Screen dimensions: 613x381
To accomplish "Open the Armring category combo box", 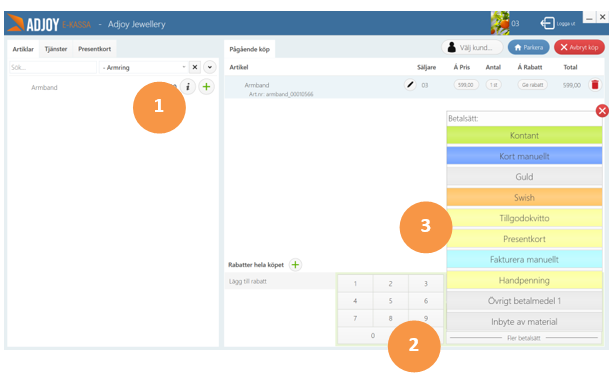I will pyautogui.click(x=143, y=67).
